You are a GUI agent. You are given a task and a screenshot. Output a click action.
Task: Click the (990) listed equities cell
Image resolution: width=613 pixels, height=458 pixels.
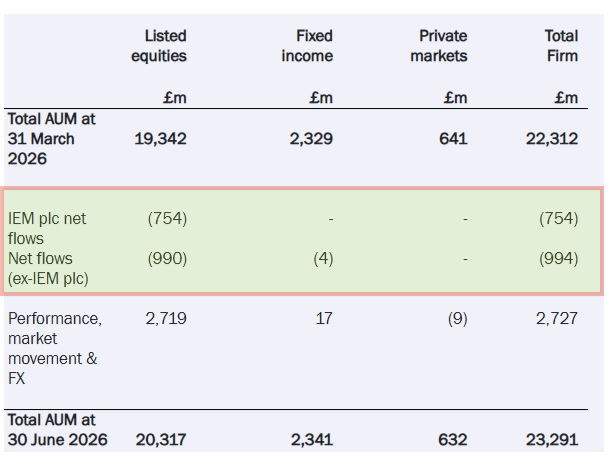click(167, 259)
